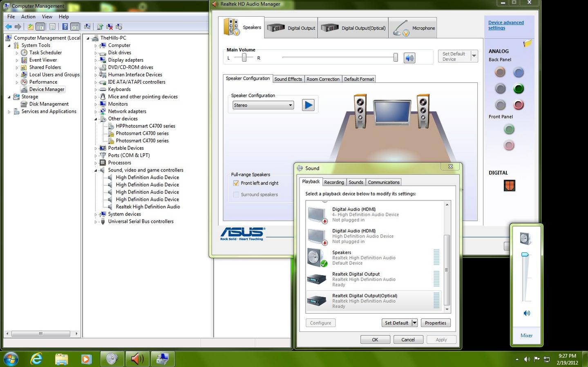Click the blue back panel analog jack
Screen dimensions: 588x367
tap(519, 72)
